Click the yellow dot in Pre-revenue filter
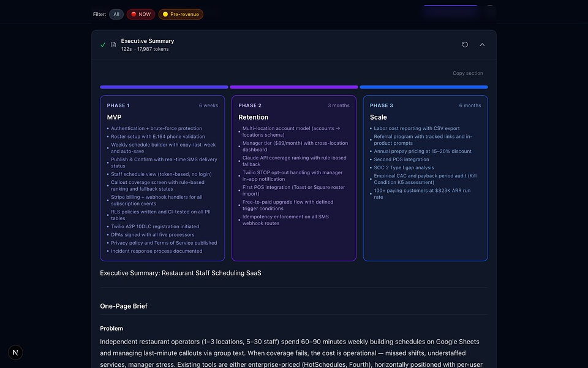Image resolution: width=588 pixels, height=368 pixels. click(x=165, y=14)
